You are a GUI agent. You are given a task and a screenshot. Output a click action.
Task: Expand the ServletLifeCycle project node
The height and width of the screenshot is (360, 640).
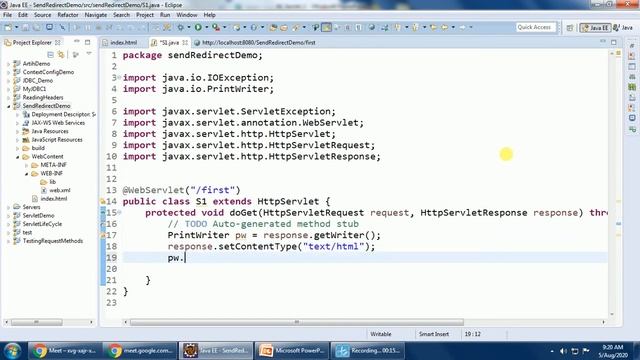(x=9, y=224)
